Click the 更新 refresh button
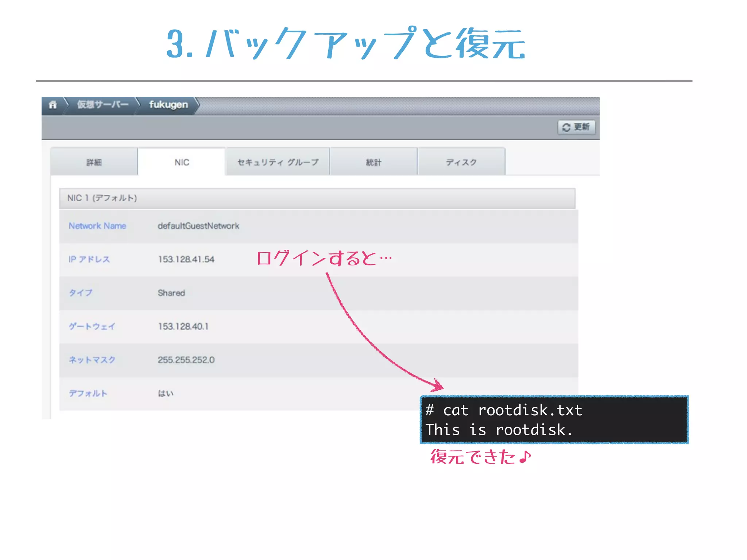The width and height of the screenshot is (747, 560). (576, 127)
